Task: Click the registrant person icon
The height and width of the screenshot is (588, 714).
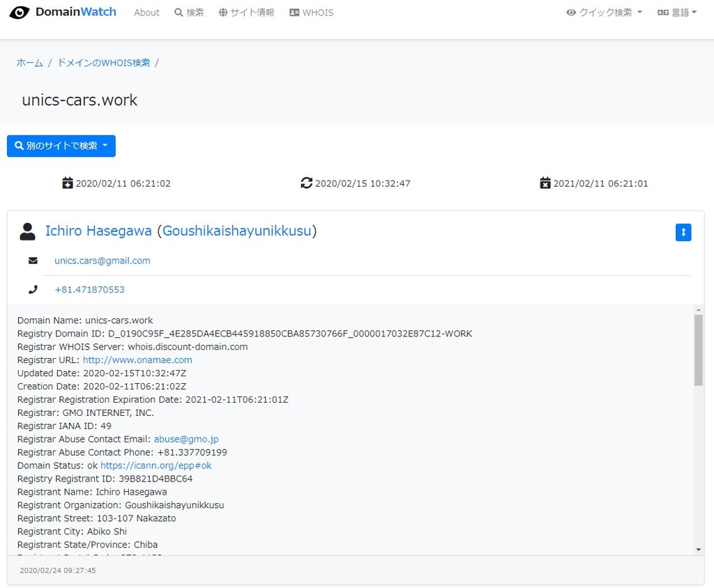Action: [27, 231]
